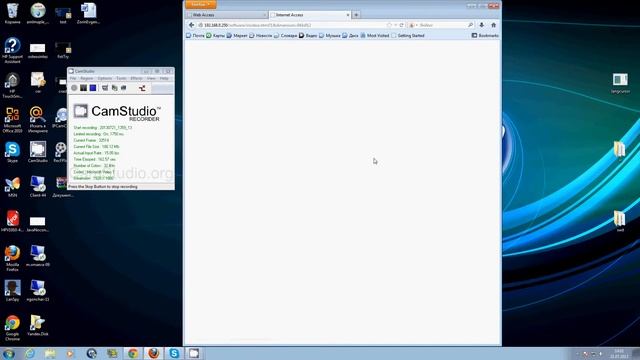This screenshot has height=360, width=640.
Task: Open the CamStudio File menu
Action: 73,78
